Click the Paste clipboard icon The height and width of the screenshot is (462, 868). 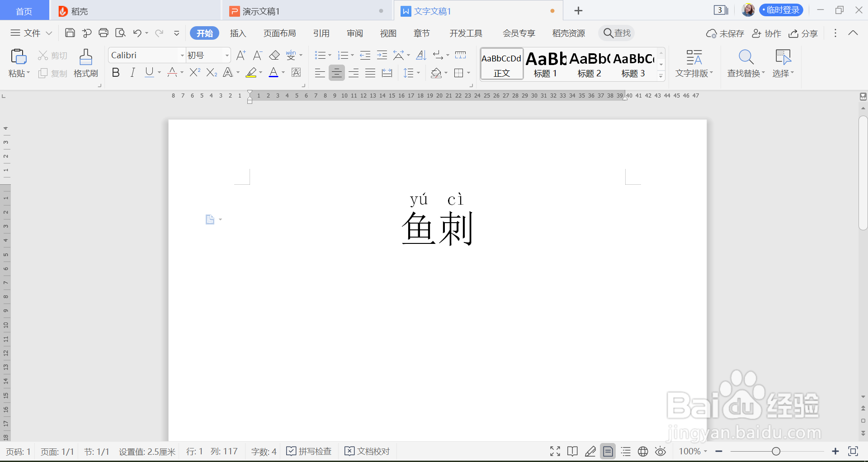19,57
